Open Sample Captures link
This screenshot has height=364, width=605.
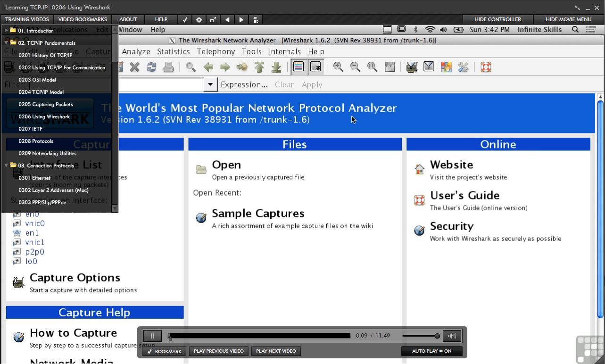(258, 213)
